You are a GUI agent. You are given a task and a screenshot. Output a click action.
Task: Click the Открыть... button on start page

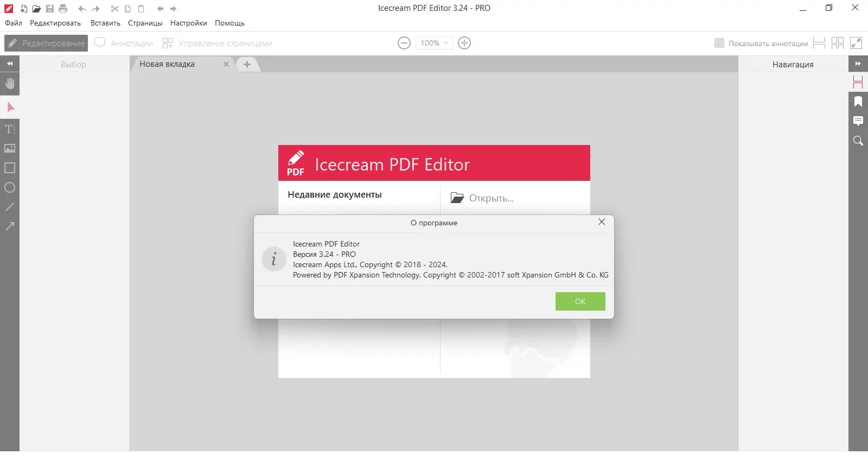tap(482, 198)
